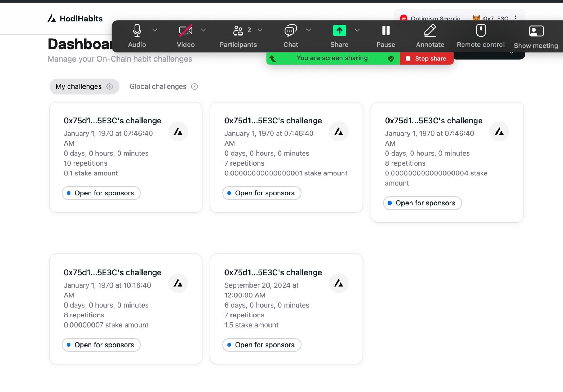
Task: Click 'You are screen sharing' label
Action: [332, 58]
